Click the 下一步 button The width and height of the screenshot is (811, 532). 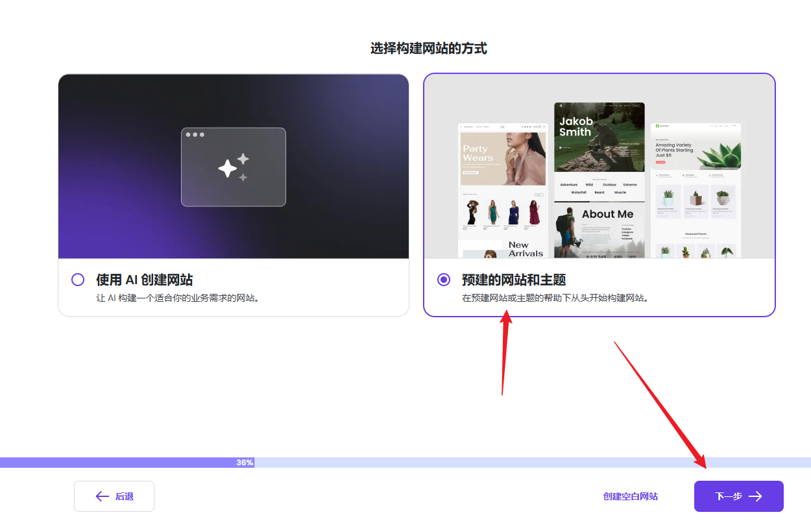click(738, 496)
